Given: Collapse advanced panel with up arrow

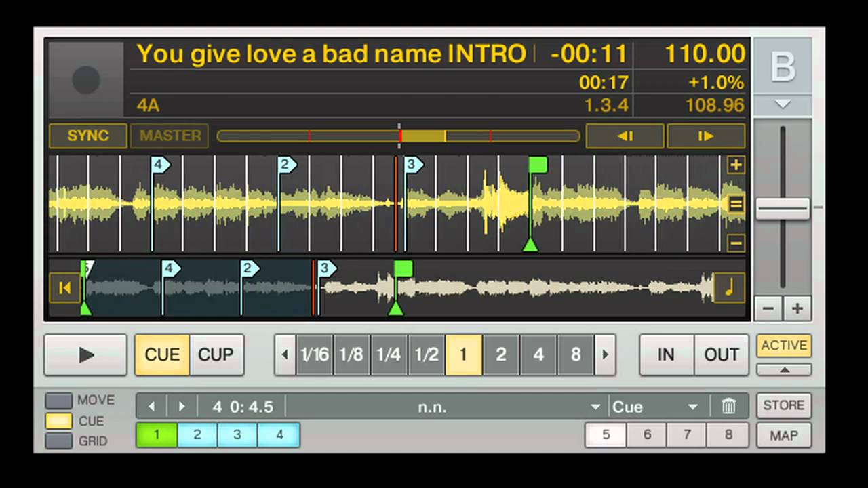Looking at the screenshot, I should 784,369.
